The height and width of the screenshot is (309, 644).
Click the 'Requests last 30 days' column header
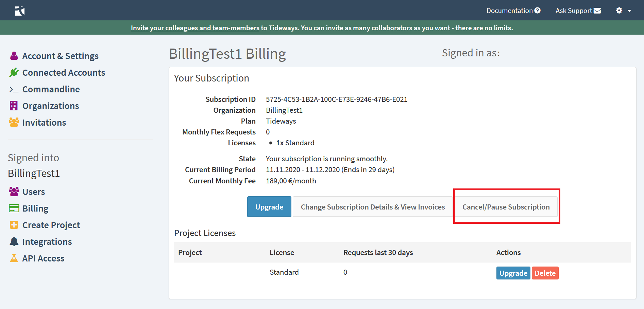pyautogui.click(x=378, y=252)
